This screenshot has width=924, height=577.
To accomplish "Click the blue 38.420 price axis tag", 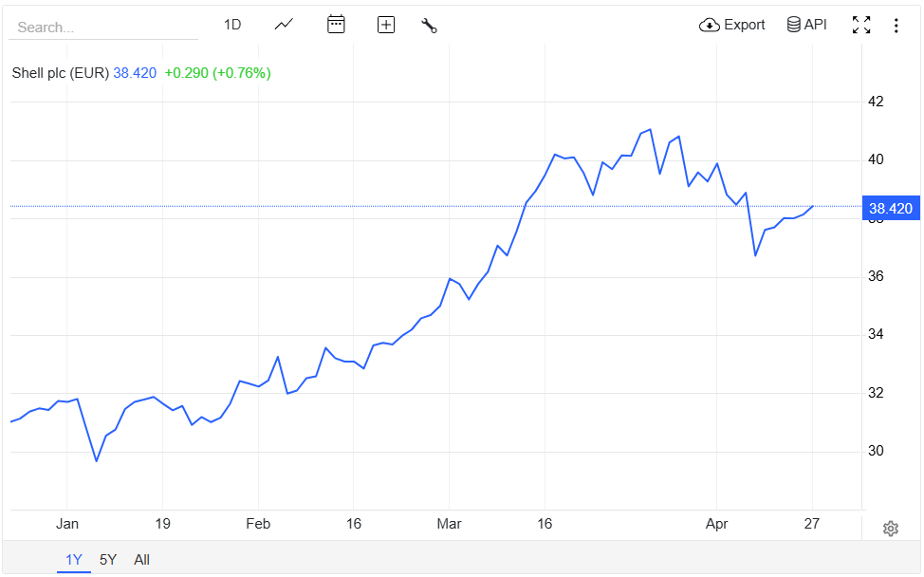I will (x=890, y=209).
